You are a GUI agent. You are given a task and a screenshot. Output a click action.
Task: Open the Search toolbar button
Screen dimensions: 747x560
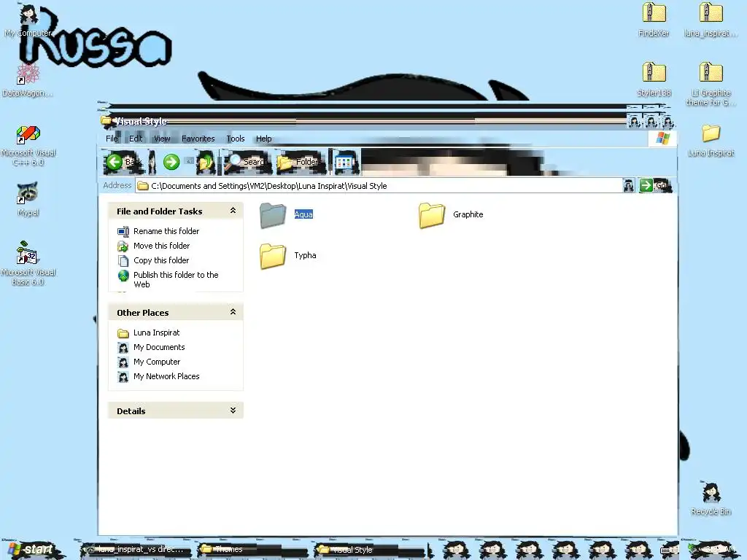click(x=248, y=162)
